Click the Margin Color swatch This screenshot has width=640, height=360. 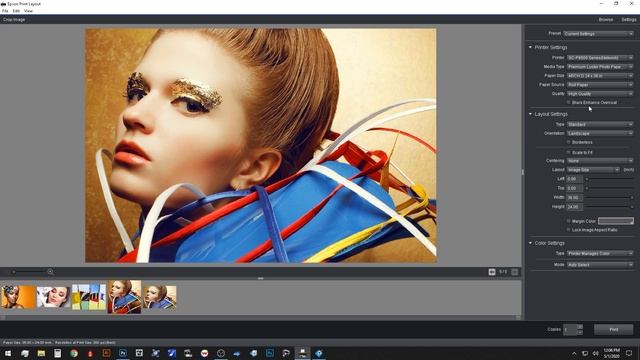(x=616, y=221)
